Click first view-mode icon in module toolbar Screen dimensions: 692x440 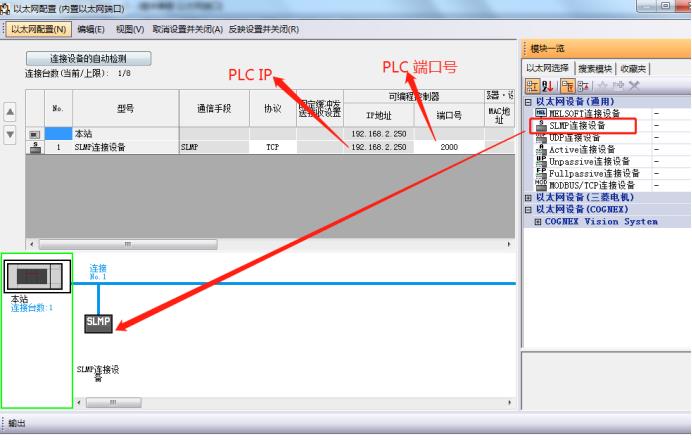point(532,86)
